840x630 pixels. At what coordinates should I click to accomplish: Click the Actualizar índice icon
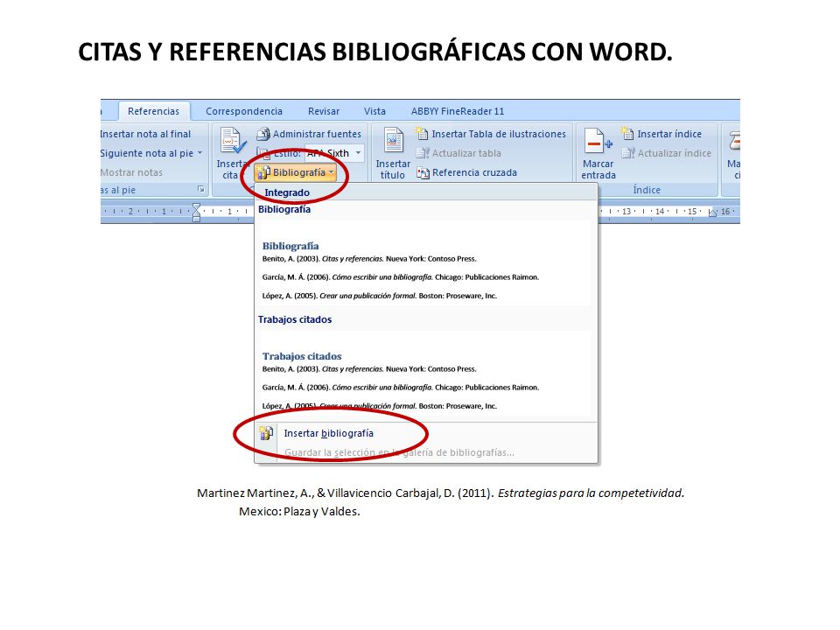click(x=628, y=153)
